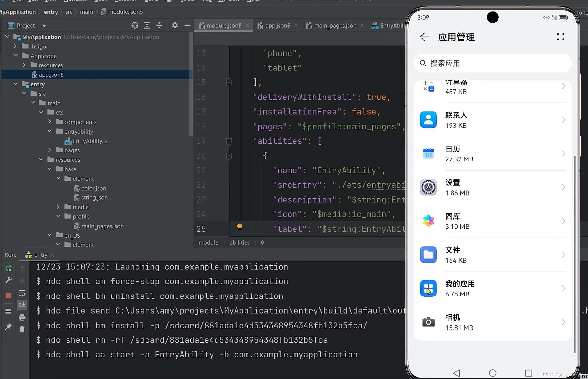Click the entry breadcrumb in navigation bar
The height and width of the screenshot is (379, 588).
coord(51,12)
